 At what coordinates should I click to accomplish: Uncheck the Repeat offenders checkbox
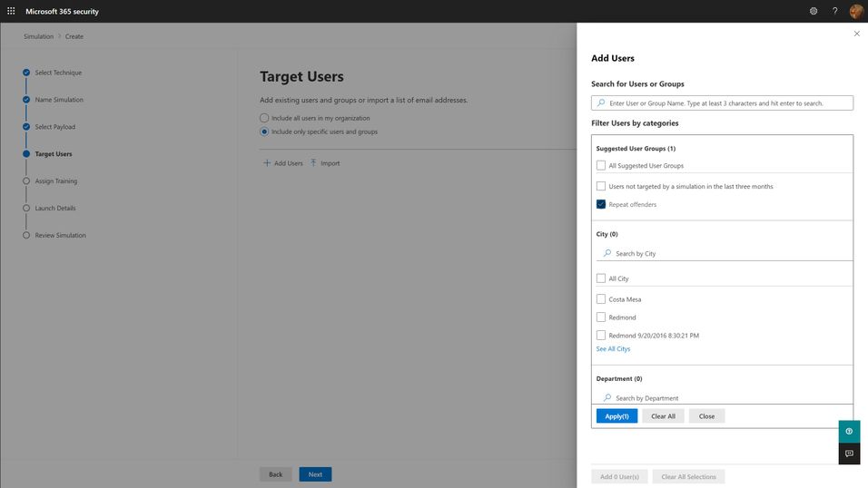click(601, 204)
